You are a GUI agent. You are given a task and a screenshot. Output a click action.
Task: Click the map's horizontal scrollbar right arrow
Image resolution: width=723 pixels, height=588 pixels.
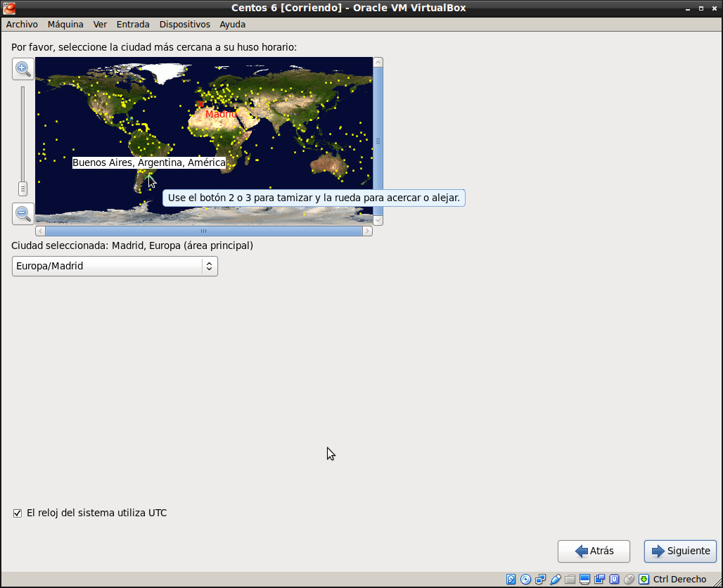click(367, 231)
